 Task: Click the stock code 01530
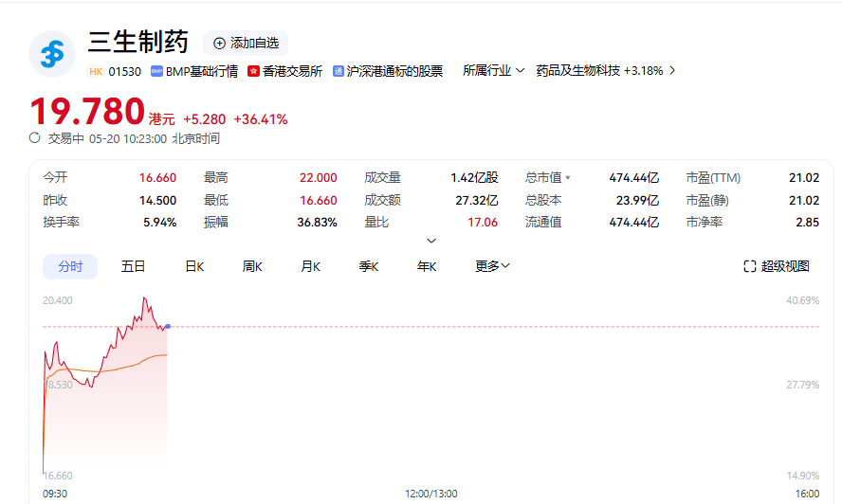(x=124, y=71)
